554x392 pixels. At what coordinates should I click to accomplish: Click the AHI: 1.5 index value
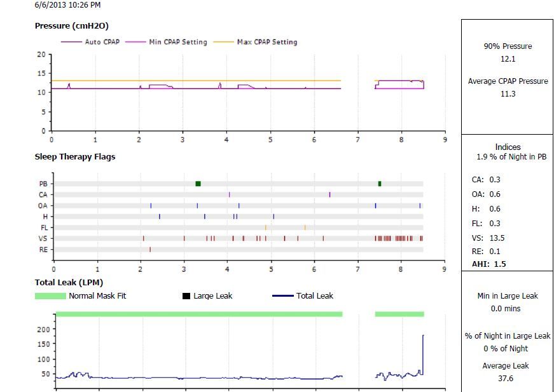(x=488, y=264)
